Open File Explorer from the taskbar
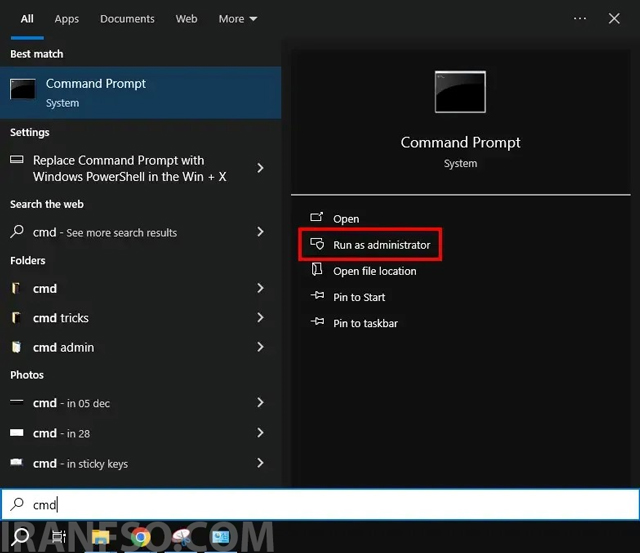Image resolution: width=640 pixels, height=553 pixels. (100, 537)
